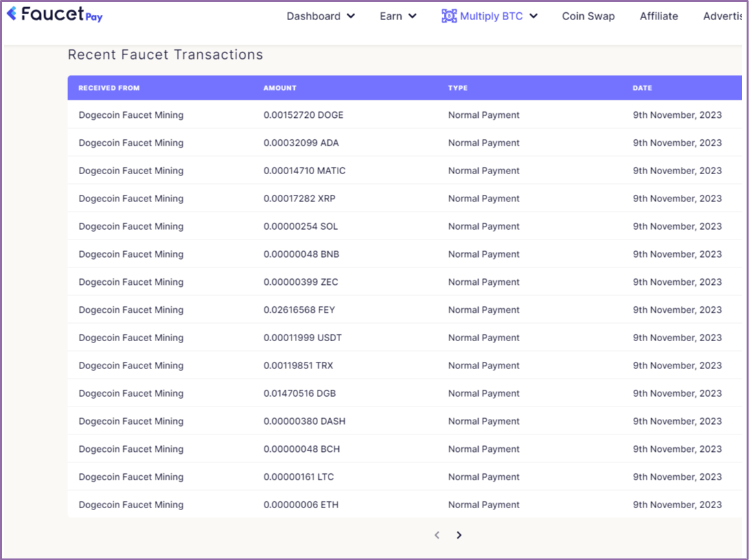Select the 0.00000254 SOL amount

click(x=301, y=227)
